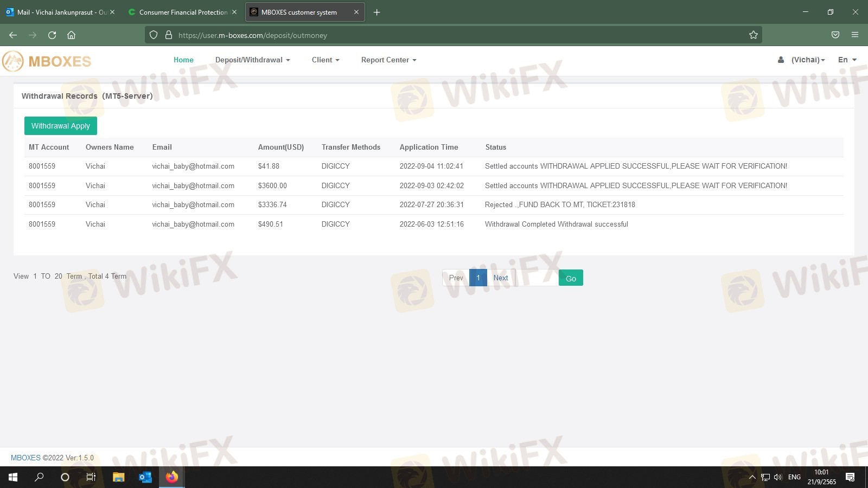Image resolution: width=868 pixels, height=488 pixels.
Task: Open the (Vichai) user account dropdown
Action: (807, 60)
